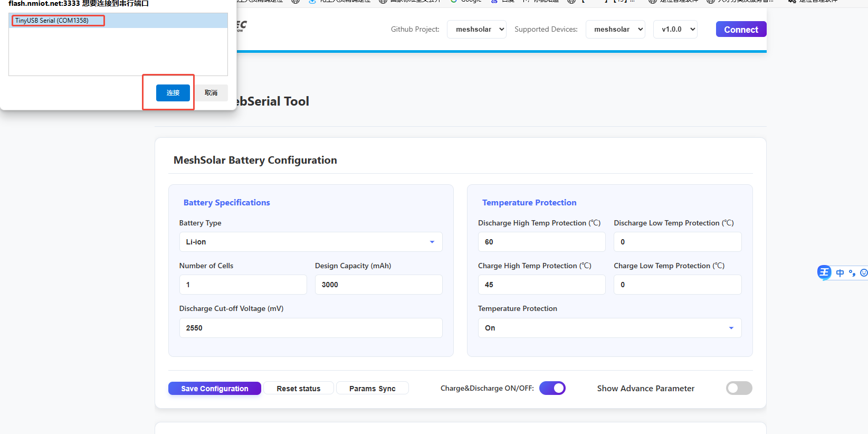Enable Show Advance Parameter switch
Screen dimensions: 868x434
[739, 388]
